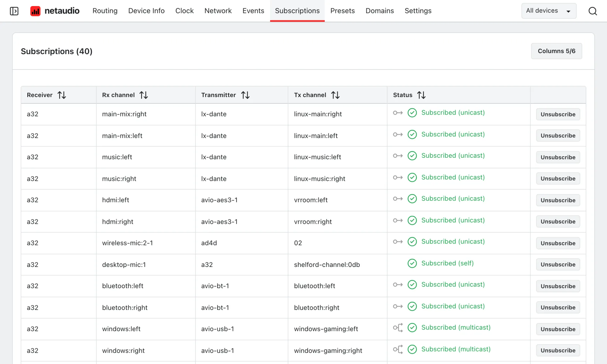Sort by Rx channel column arrows
607x364 pixels.
(x=144, y=95)
